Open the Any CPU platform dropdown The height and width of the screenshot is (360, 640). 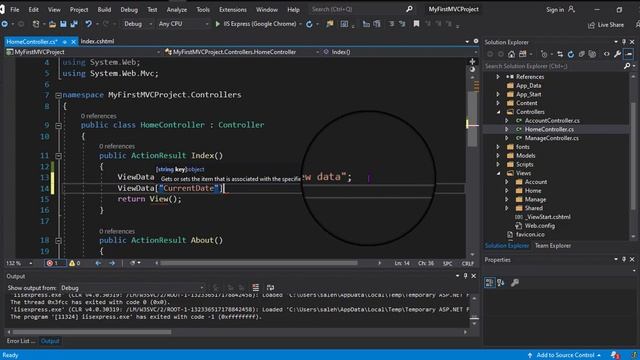pyautogui.click(x=183, y=24)
